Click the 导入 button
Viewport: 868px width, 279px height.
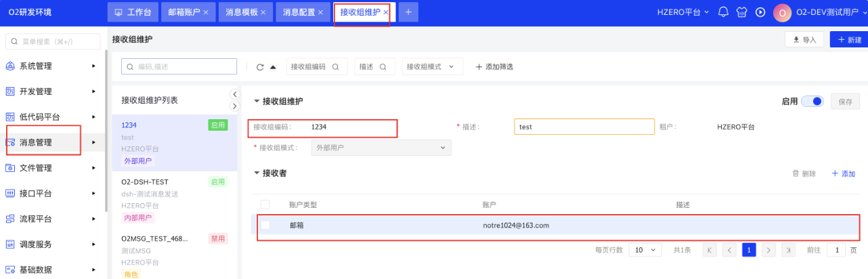click(804, 40)
